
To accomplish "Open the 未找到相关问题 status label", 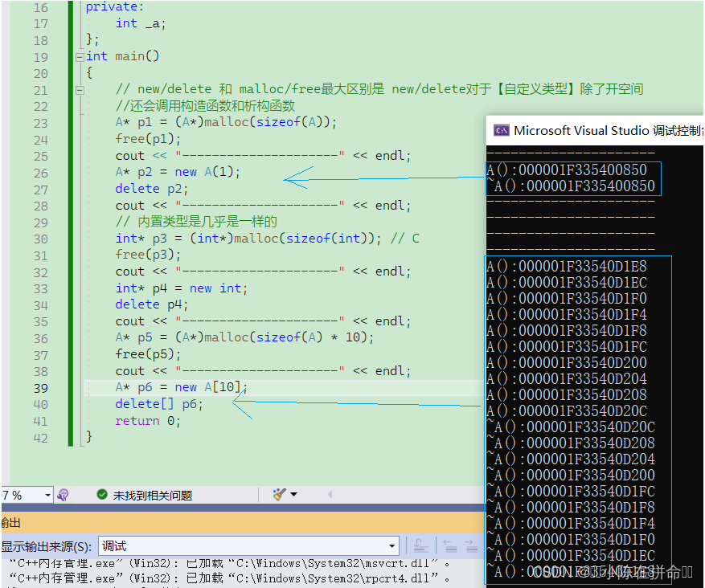I will pos(153,496).
